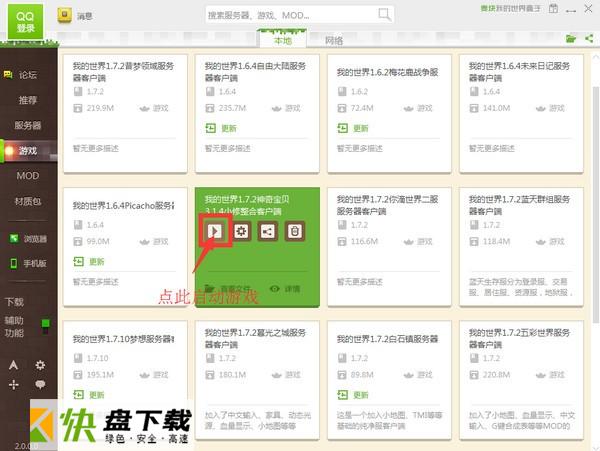This screenshot has width=600, height=451.
Task: Open the 我的世界盒子 link at top right
Action: 510,8
